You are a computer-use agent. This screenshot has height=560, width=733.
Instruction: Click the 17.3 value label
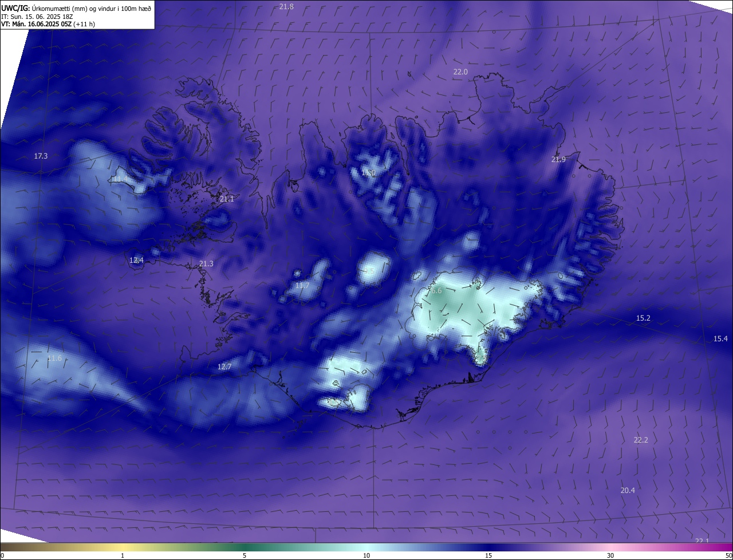pyautogui.click(x=41, y=156)
